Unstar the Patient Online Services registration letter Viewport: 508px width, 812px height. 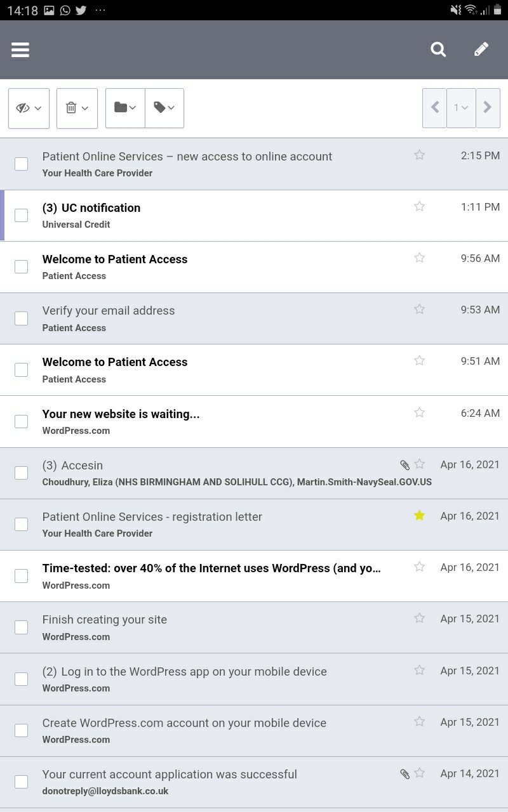pos(419,515)
